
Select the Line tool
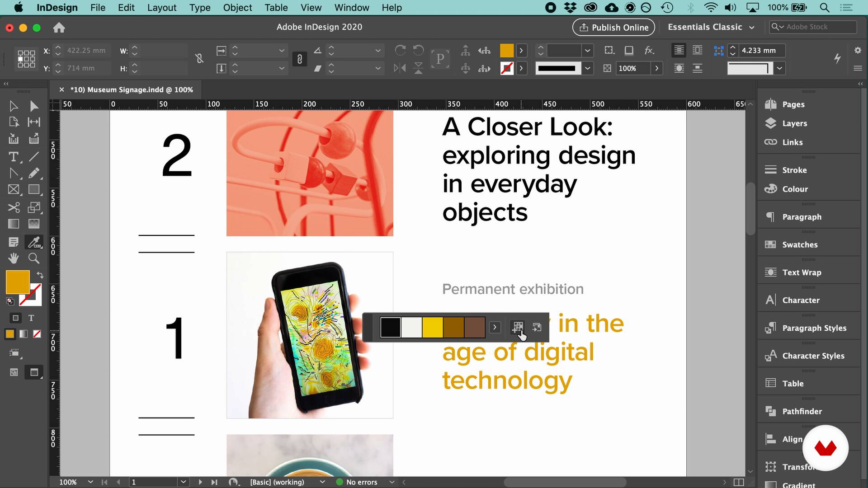[34, 157]
